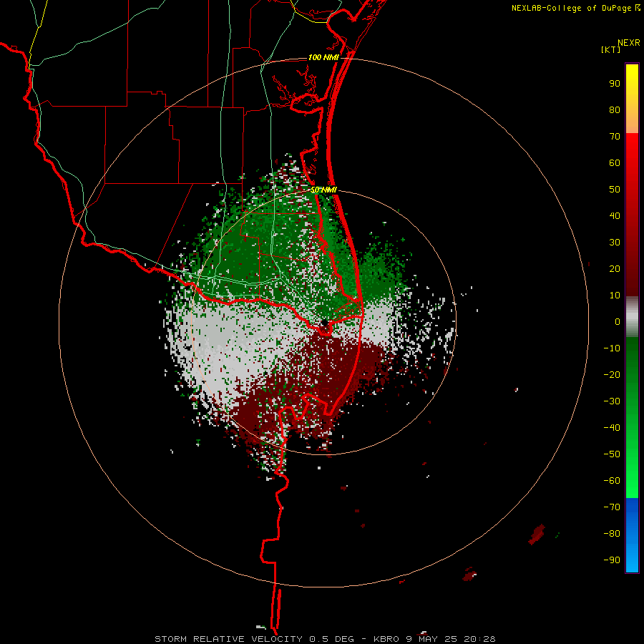Select the "60" value on the velocity scale

coord(615,163)
